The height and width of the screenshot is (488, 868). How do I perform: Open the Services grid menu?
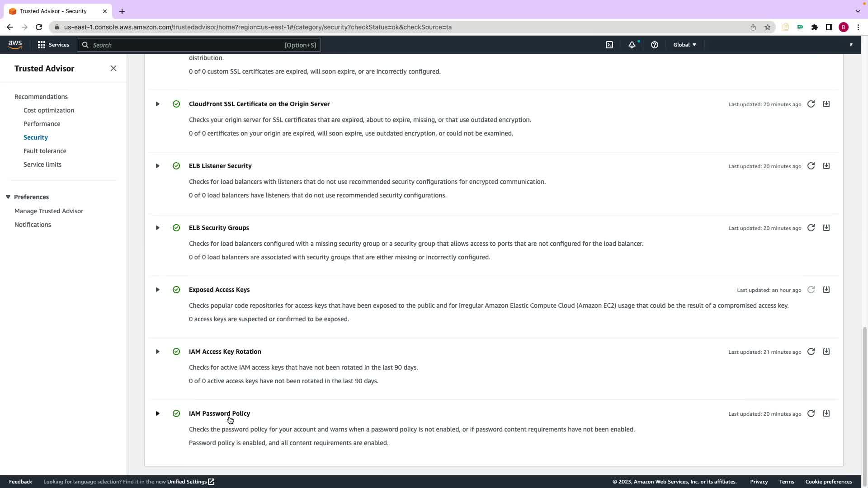click(53, 45)
